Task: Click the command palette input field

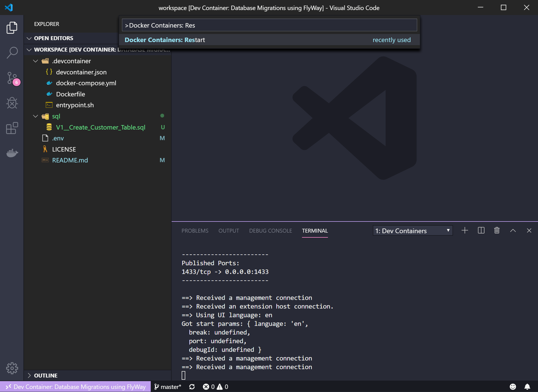Action: 269,25
